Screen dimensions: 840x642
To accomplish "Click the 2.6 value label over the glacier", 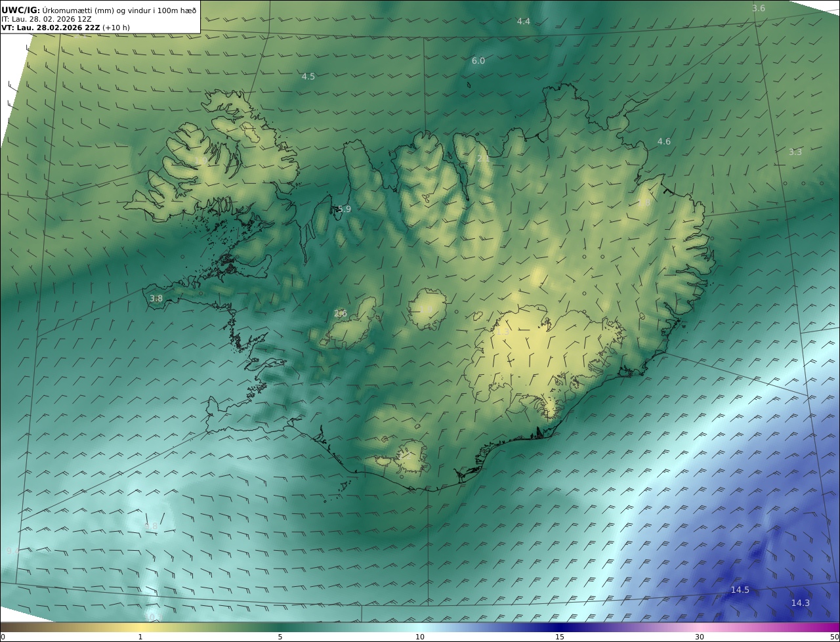I will coord(341,314).
